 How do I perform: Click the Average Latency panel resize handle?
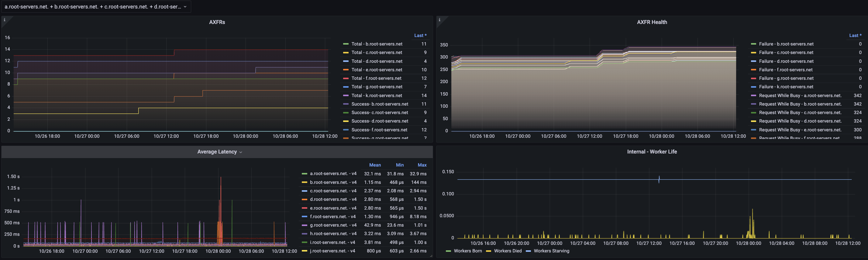pyautogui.click(x=431, y=256)
